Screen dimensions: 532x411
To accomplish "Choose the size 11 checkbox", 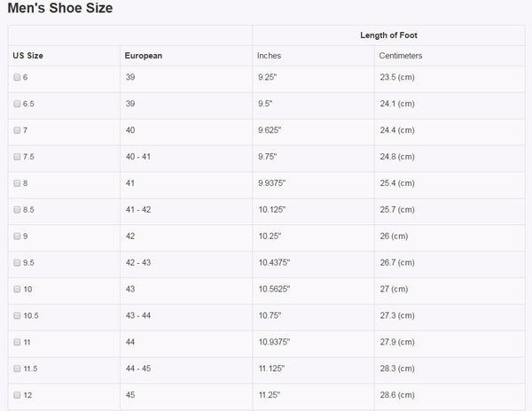I will pos(18,342).
